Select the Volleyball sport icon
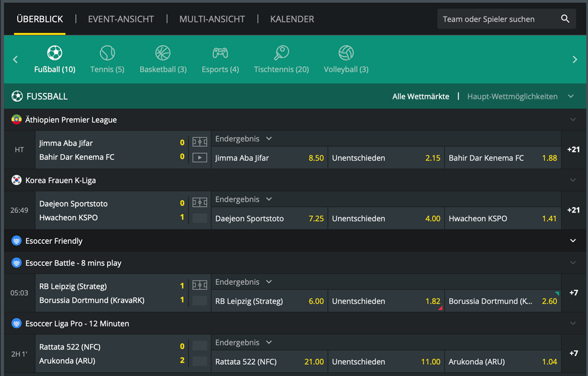 click(x=346, y=53)
